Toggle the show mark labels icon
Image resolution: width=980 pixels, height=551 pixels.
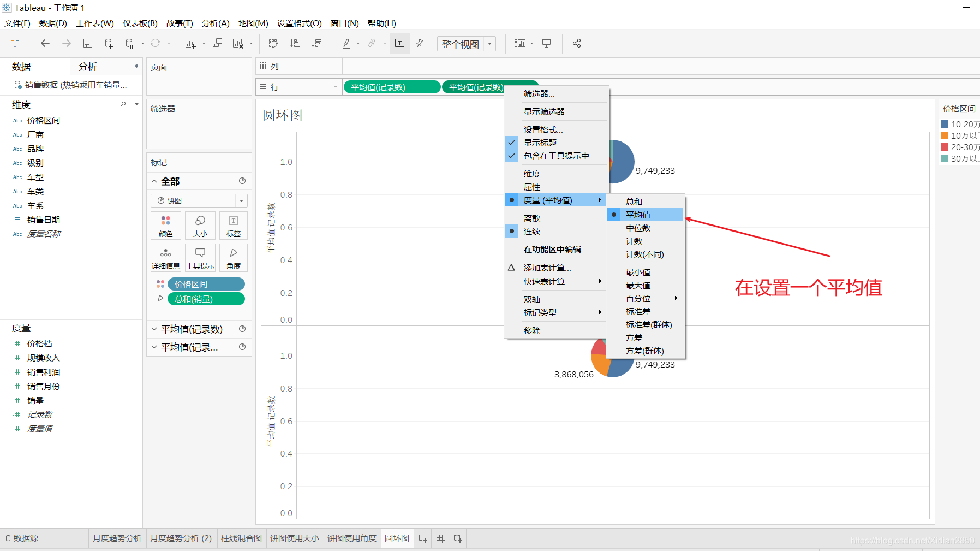pyautogui.click(x=399, y=43)
